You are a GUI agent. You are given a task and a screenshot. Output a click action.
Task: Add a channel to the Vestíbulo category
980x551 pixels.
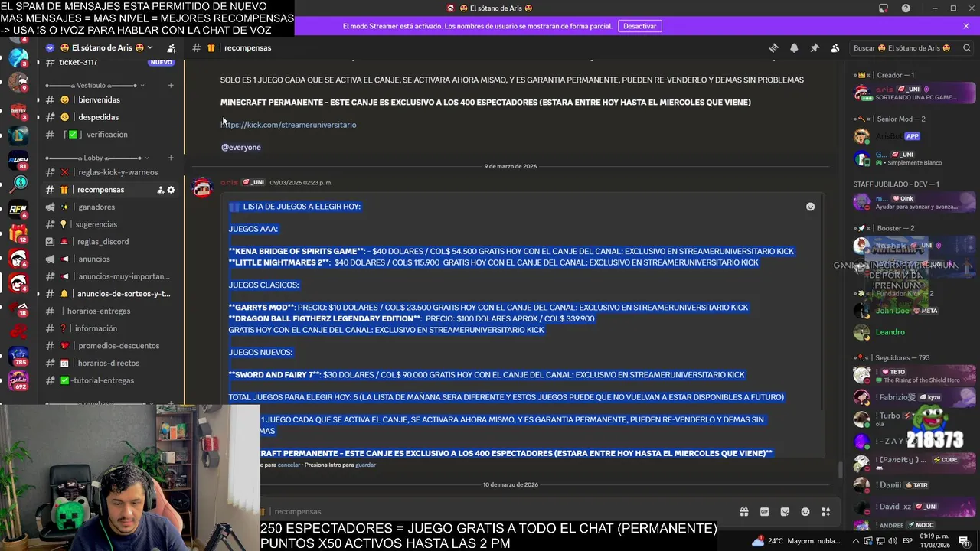(x=171, y=85)
